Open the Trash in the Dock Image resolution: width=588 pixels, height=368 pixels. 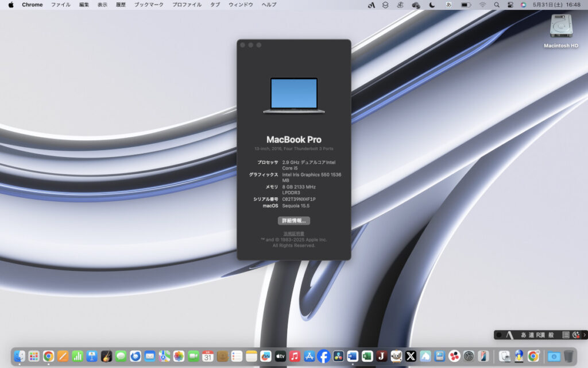click(568, 356)
